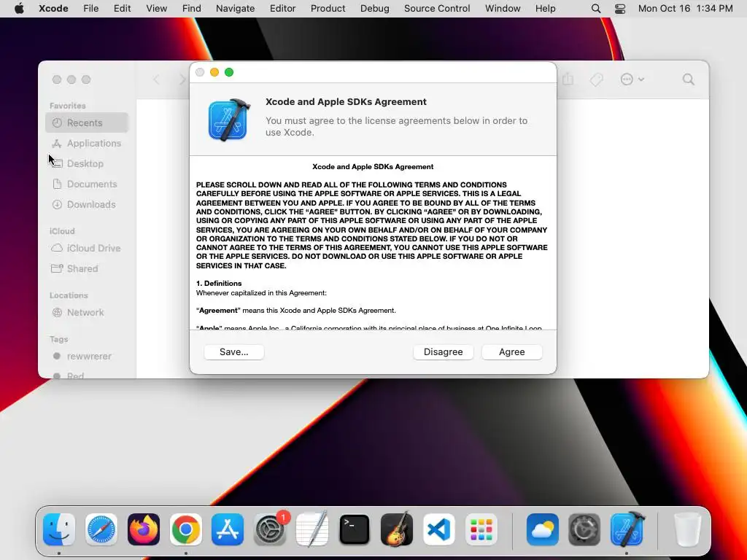747x560 pixels.
Task: Open the Xcode application menu
Action: click(53, 9)
